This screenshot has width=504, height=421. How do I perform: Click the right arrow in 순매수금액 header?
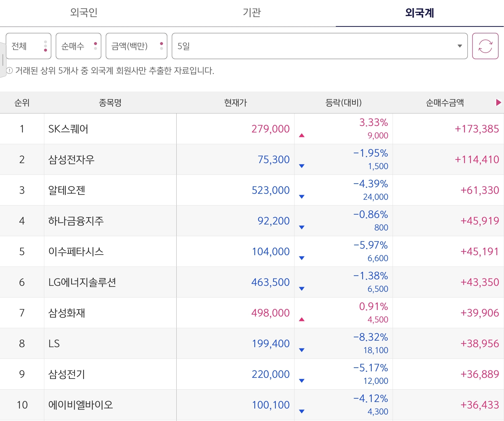tap(498, 103)
